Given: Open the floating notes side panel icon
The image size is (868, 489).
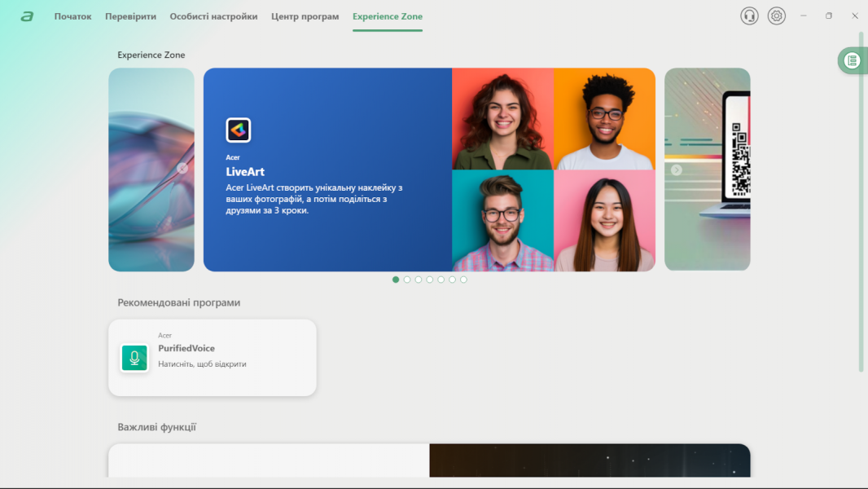Looking at the screenshot, I should pos(852,60).
